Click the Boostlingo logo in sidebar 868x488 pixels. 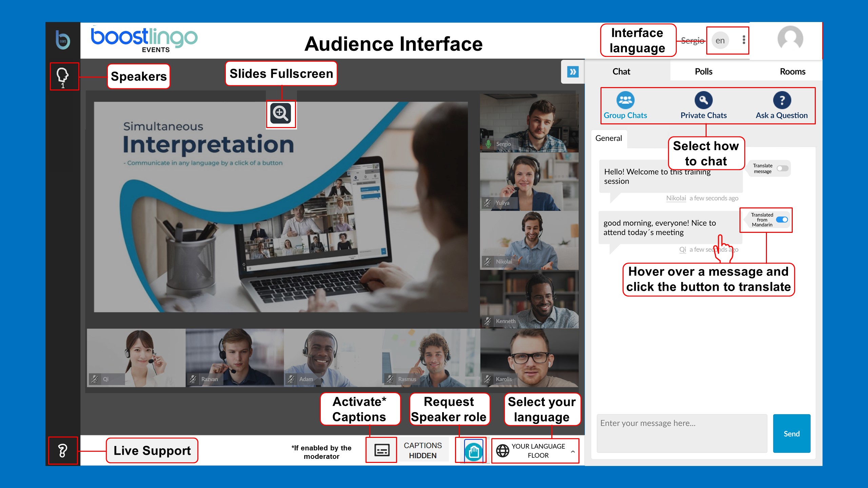[x=63, y=40]
